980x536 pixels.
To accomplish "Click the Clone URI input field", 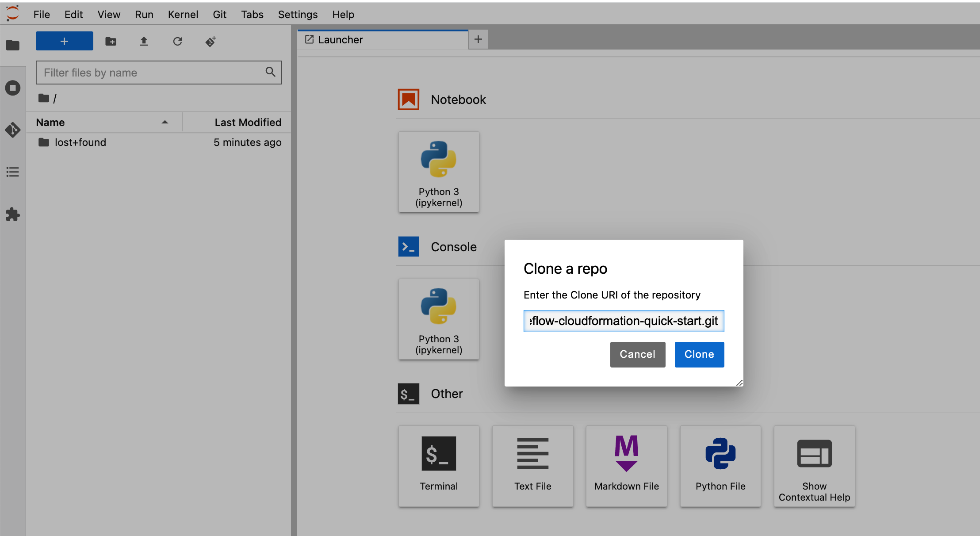I will point(624,321).
